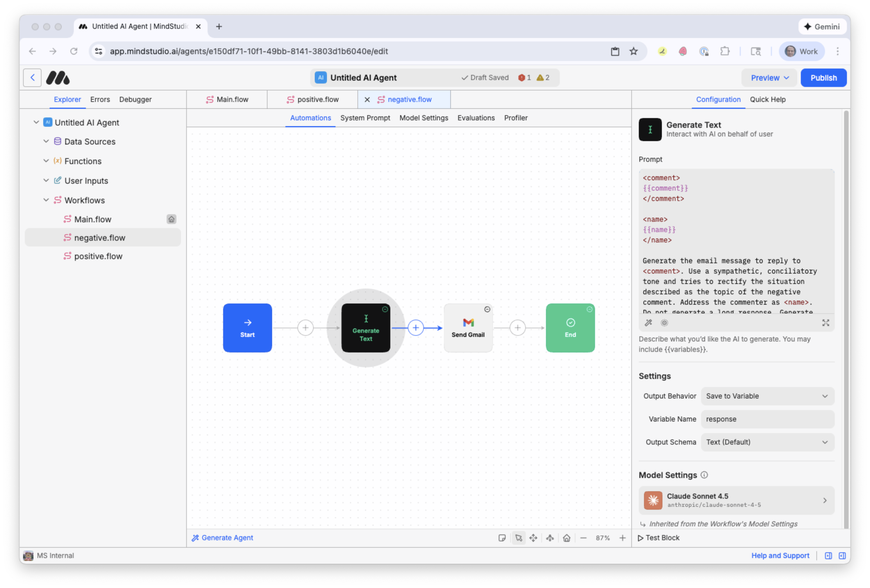Open the Output Schema dropdown

coord(767,442)
